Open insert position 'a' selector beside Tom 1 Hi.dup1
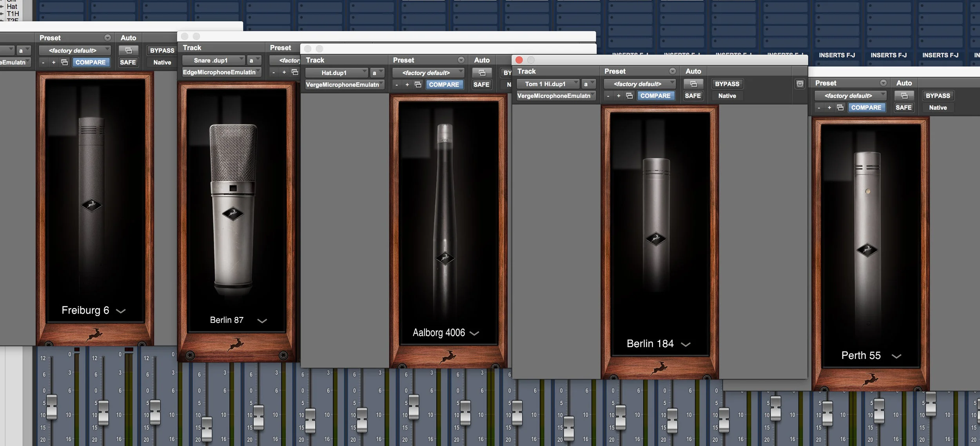 point(588,84)
